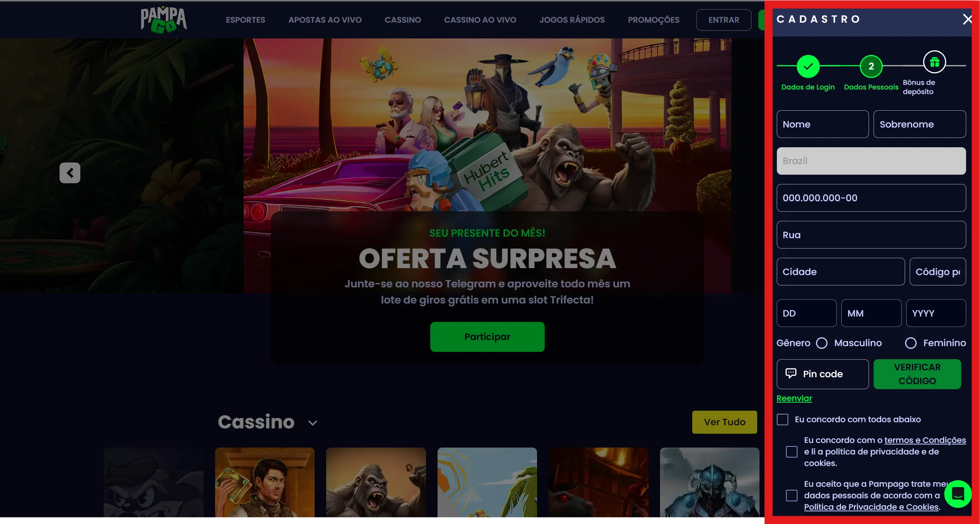The image size is (980, 524).
Task: Focus the Nome input field
Action: coord(822,124)
